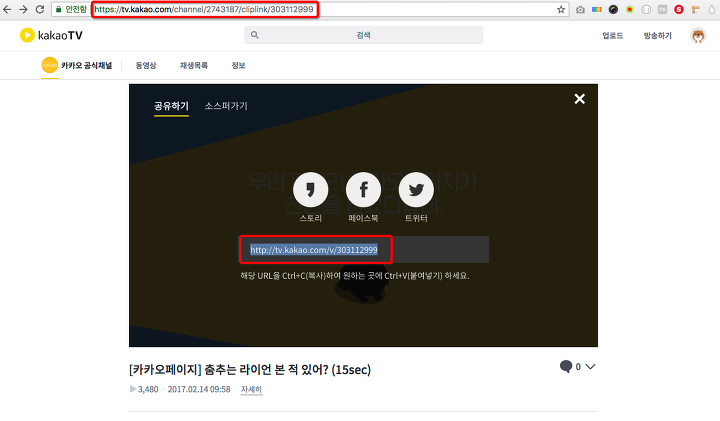Reload the page with the refresh icon
This screenshot has height=421, width=720.
[40, 9]
